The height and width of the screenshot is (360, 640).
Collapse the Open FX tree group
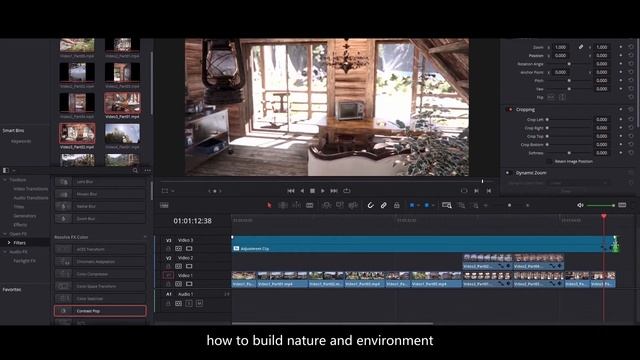point(5,234)
